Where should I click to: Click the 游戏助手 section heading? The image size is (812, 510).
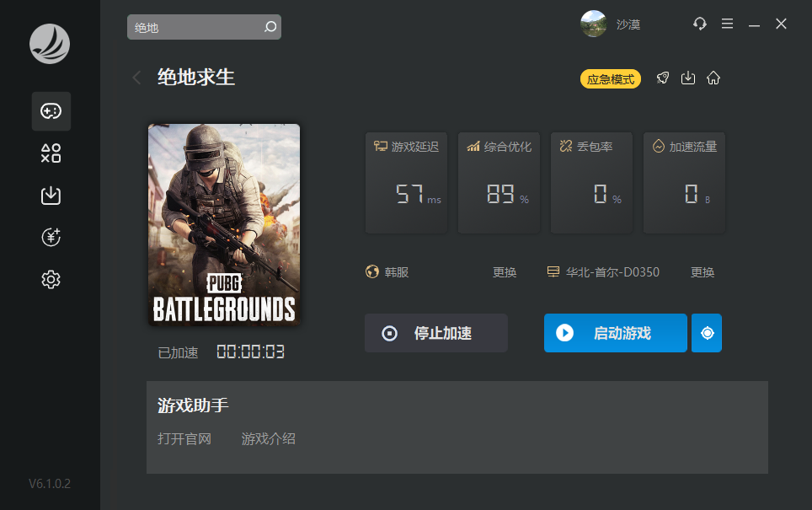pyautogui.click(x=193, y=405)
